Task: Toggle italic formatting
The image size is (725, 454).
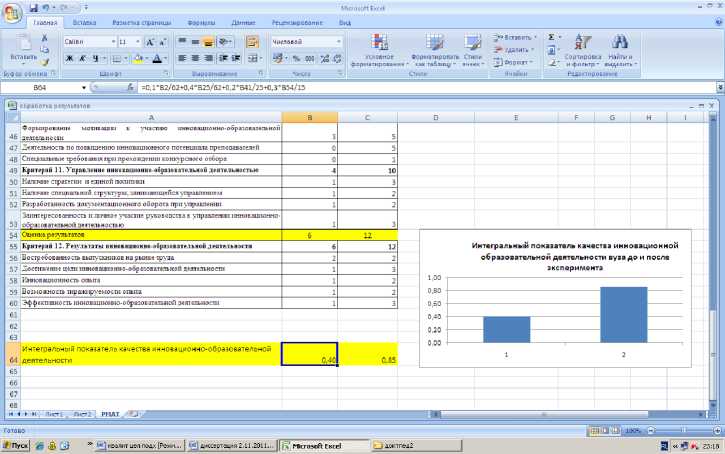Action: (x=84, y=58)
